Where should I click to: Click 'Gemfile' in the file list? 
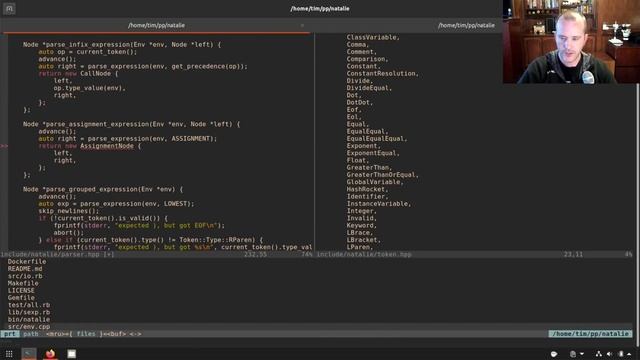click(21, 298)
